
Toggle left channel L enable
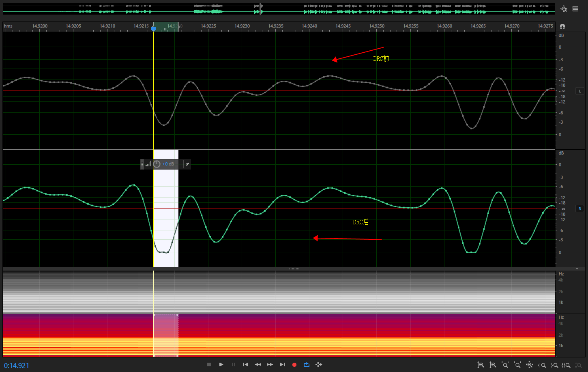click(580, 91)
